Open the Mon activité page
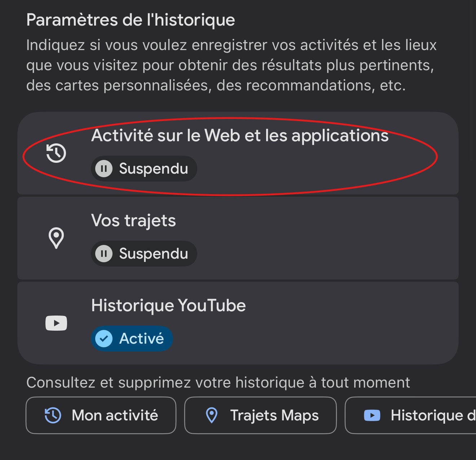The image size is (476, 460). click(x=101, y=415)
